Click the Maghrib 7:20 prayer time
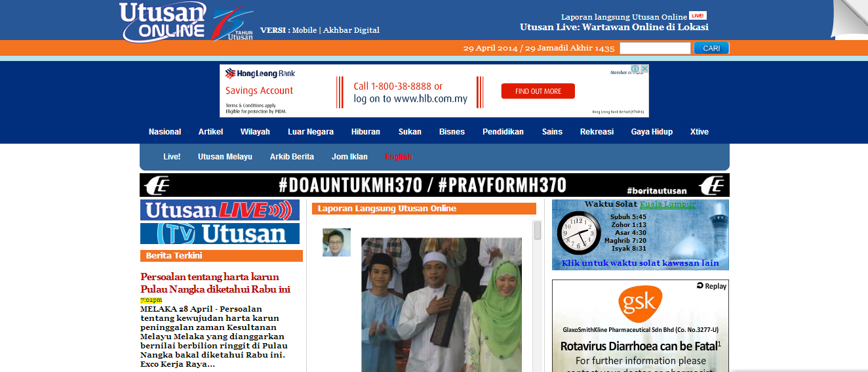The image size is (868, 372). click(627, 240)
